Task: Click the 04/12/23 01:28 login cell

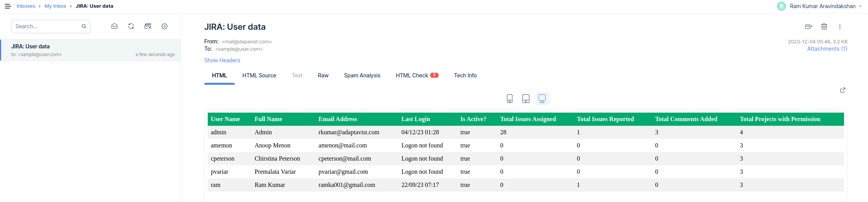Action: (420, 132)
